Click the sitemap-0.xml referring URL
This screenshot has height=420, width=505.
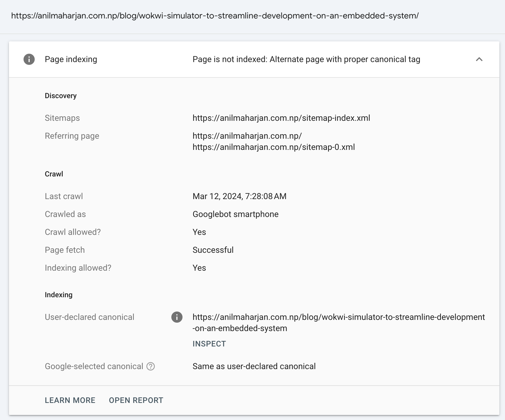click(274, 147)
